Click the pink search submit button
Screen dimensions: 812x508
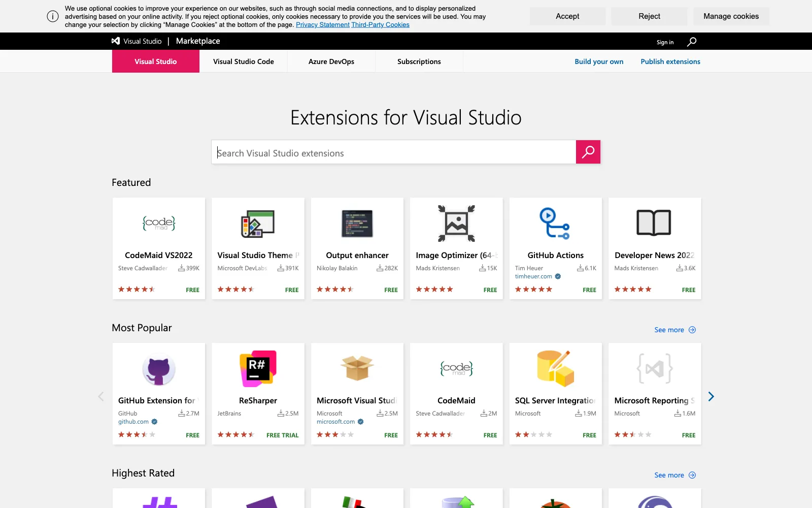coord(588,152)
